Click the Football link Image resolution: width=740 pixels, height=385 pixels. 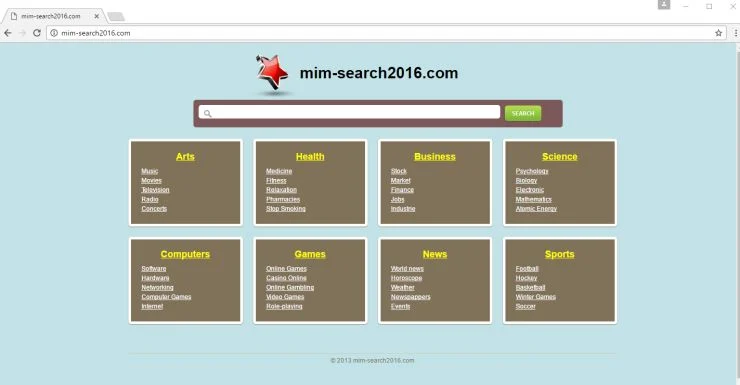(527, 269)
